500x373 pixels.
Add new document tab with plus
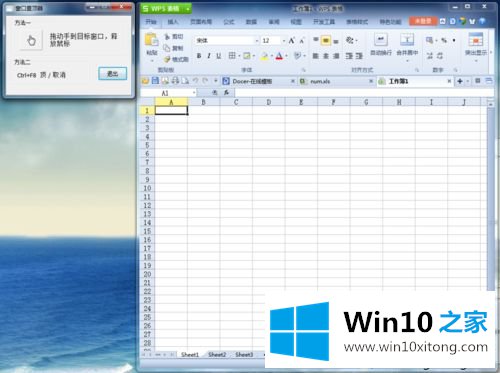point(460,81)
